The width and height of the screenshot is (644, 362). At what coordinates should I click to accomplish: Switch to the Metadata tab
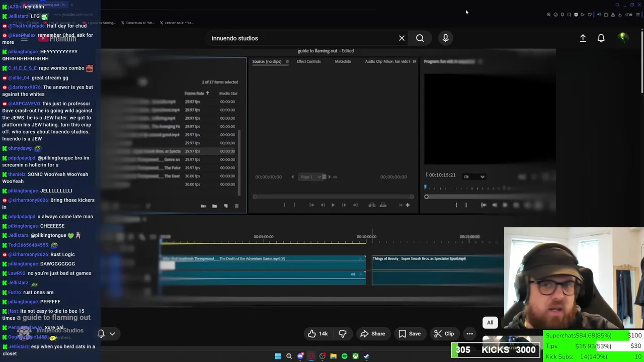(343, 61)
